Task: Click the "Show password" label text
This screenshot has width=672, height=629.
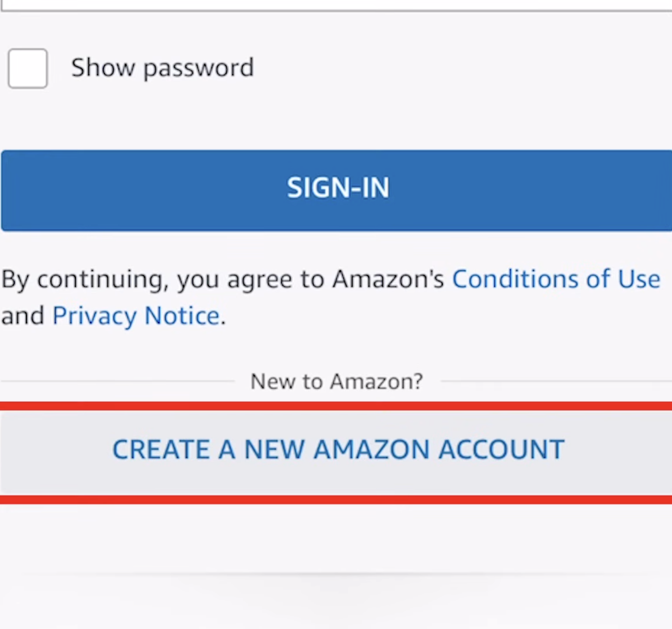Action: [162, 68]
